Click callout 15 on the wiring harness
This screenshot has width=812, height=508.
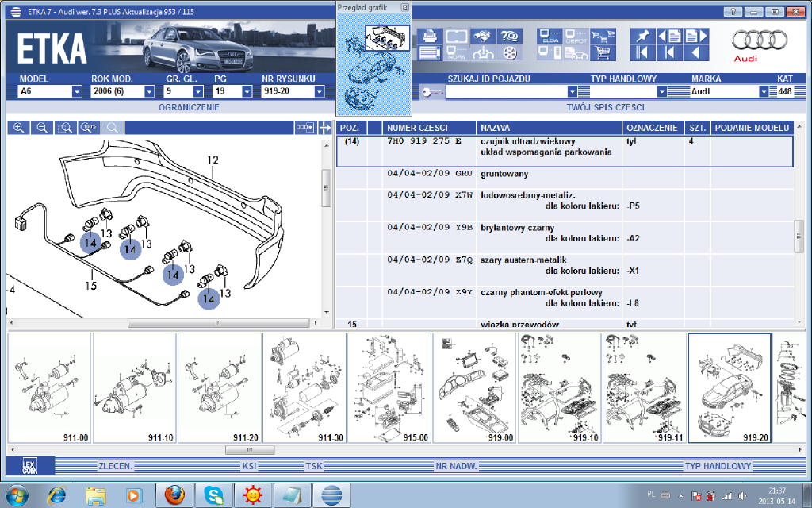point(91,285)
